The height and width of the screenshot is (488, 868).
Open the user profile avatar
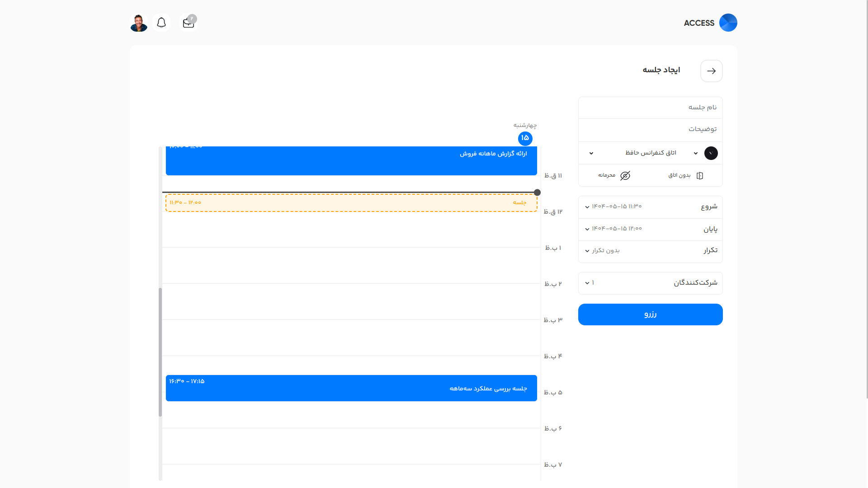[139, 23]
